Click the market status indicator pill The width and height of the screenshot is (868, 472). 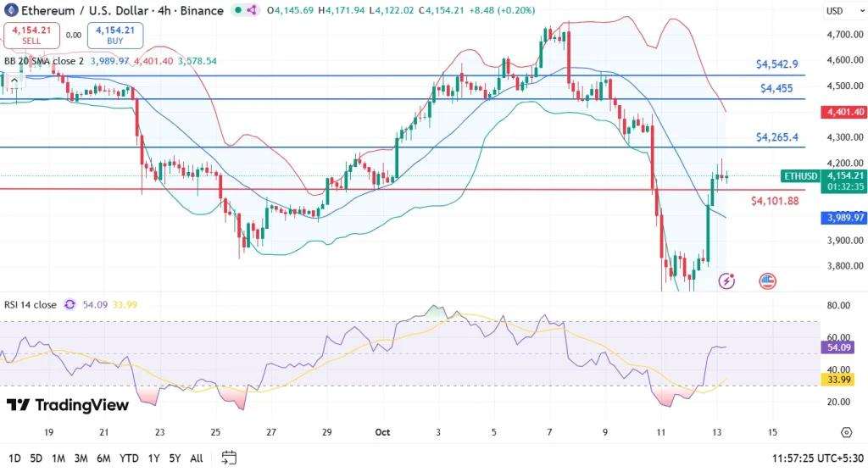tap(245, 10)
